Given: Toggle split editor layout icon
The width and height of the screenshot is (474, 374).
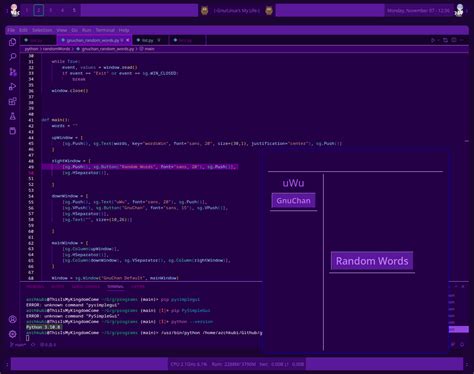Looking at the screenshot, I should pyautogui.click(x=454, y=40).
